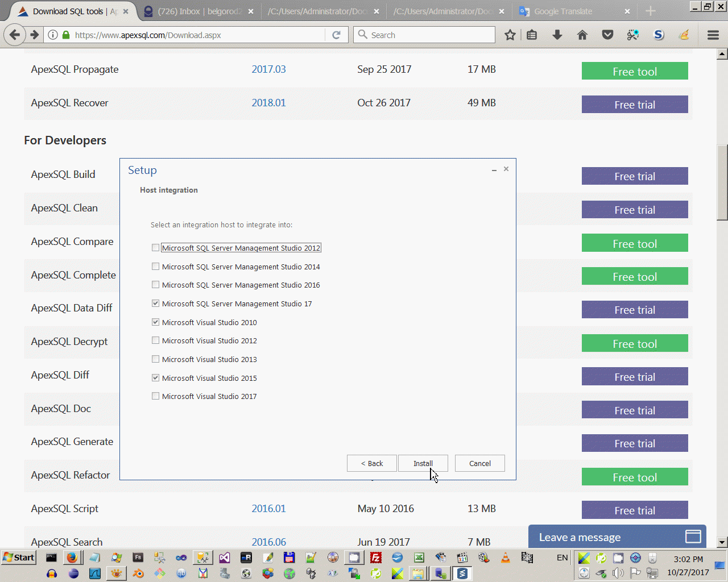The image size is (728, 582).
Task: Show site identity info icon
Action: click(53, 35)
